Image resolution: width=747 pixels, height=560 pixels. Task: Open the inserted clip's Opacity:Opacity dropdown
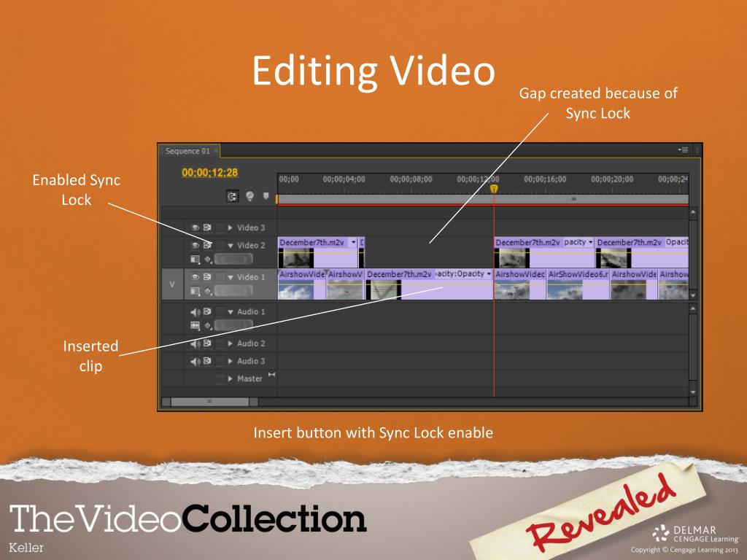[489, 274]
